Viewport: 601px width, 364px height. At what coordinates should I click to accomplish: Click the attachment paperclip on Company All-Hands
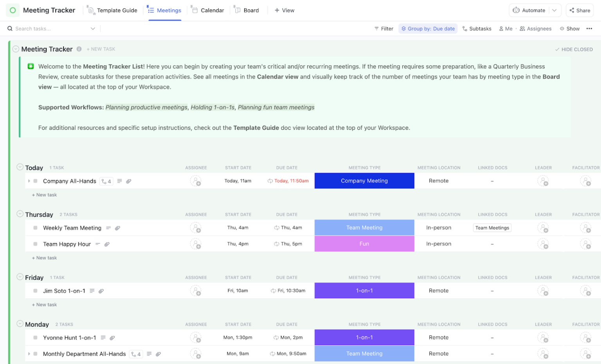click(x=129, y=181)
